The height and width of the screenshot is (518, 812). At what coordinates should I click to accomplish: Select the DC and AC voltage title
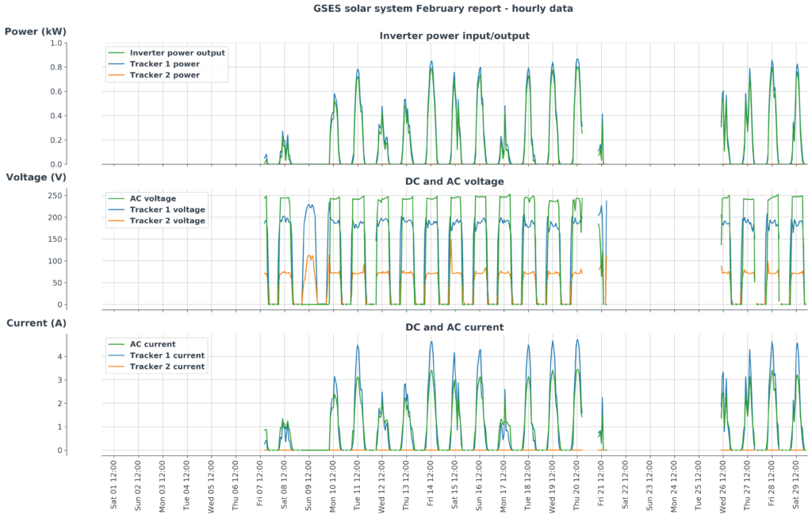pos(454,182)
